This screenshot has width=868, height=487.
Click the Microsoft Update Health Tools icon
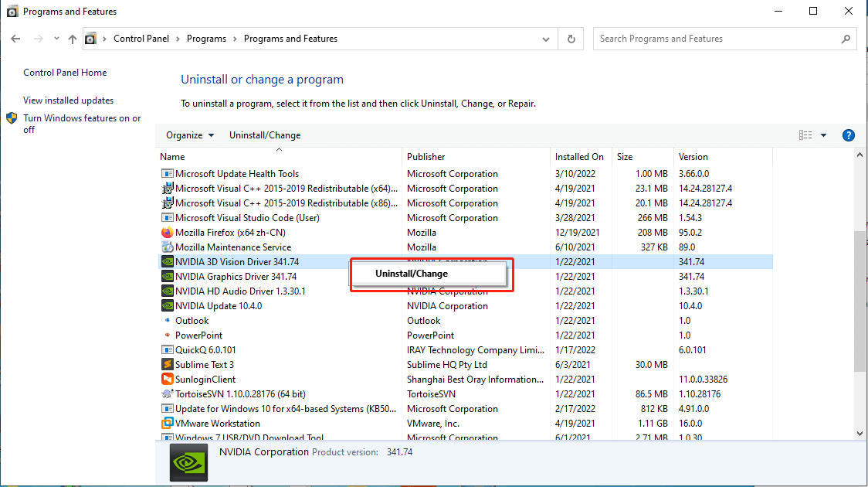click(167, 174)
